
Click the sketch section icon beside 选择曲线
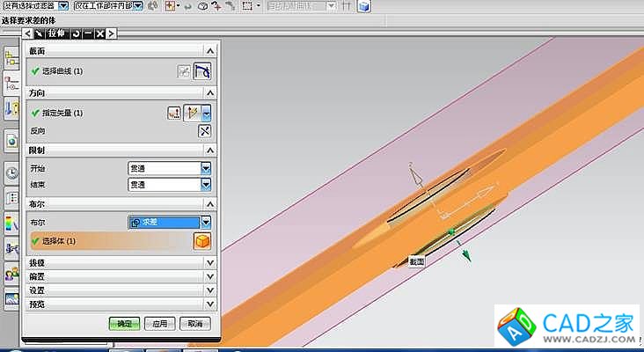tap(184, 70)
